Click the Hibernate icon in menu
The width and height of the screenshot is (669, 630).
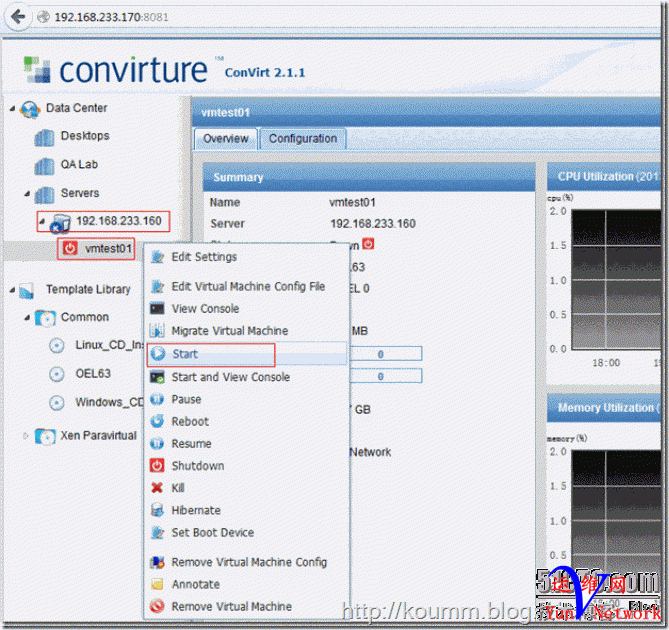click(157, 510)
